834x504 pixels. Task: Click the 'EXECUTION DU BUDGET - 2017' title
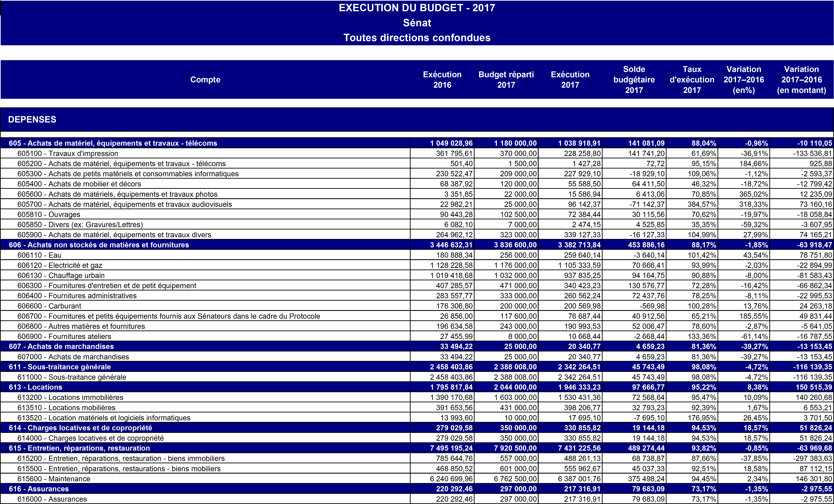click(x=417, y=8)
